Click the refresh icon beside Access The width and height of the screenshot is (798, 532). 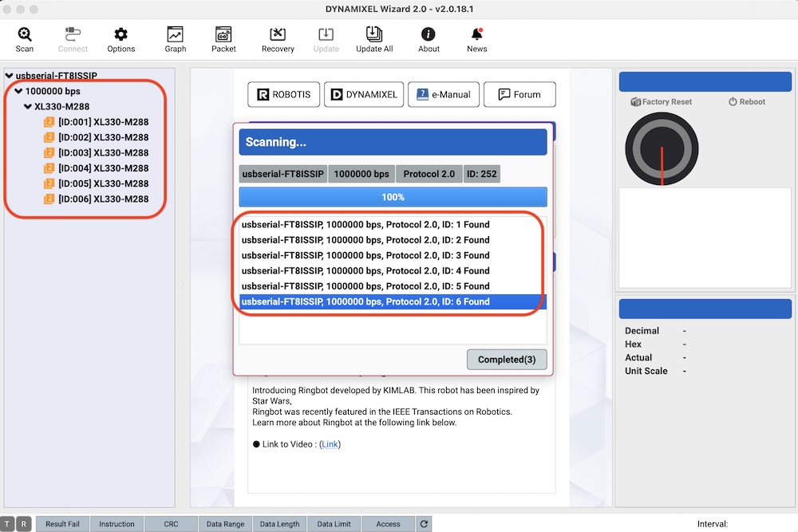[x=425, y=524]
